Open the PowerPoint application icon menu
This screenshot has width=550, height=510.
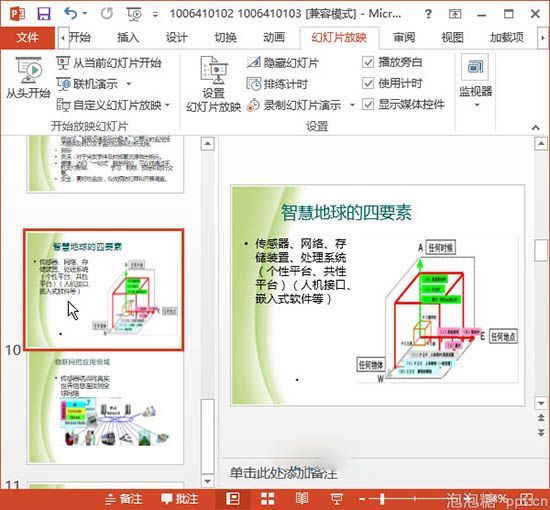coord(17,14)
